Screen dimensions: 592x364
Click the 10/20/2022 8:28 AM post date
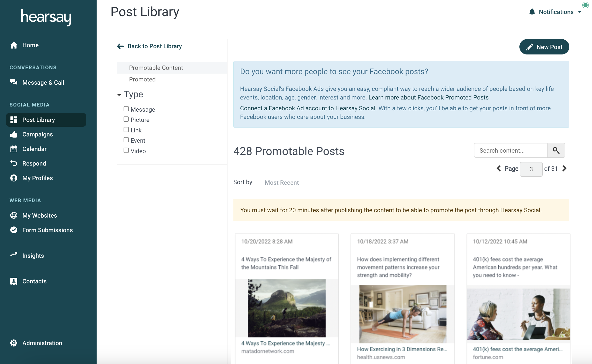pos(267,241)
